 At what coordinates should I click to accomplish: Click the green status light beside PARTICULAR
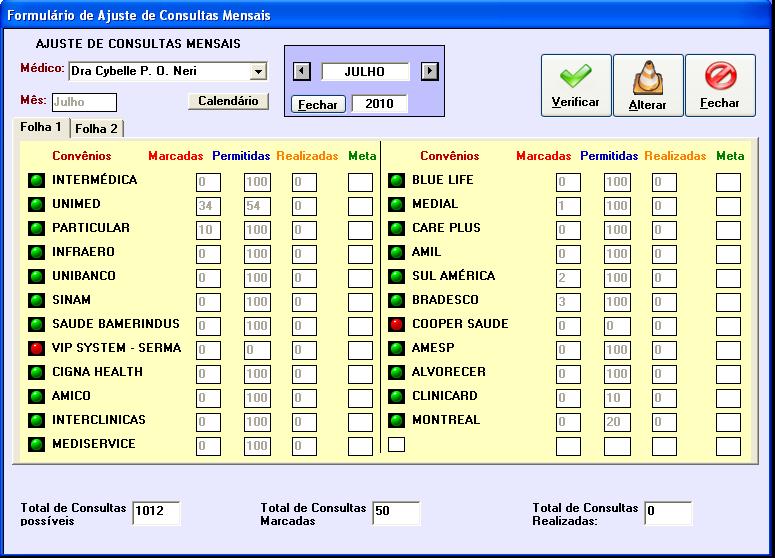36,228
